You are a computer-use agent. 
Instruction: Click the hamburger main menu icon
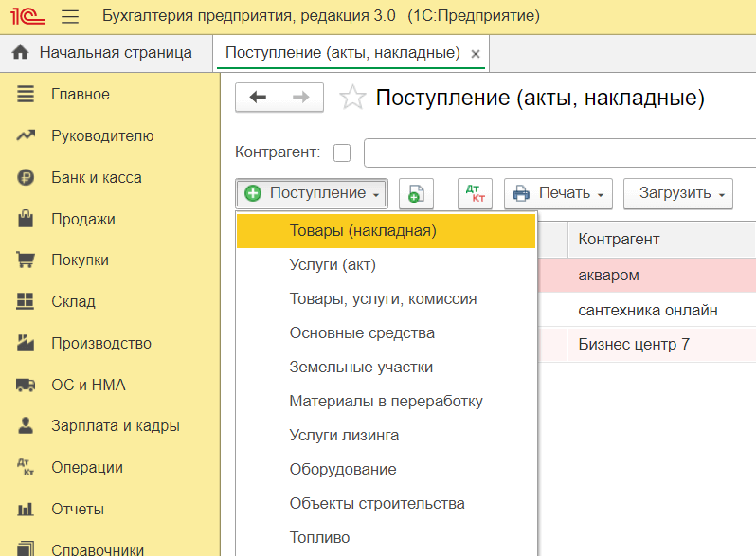(69, 16)
